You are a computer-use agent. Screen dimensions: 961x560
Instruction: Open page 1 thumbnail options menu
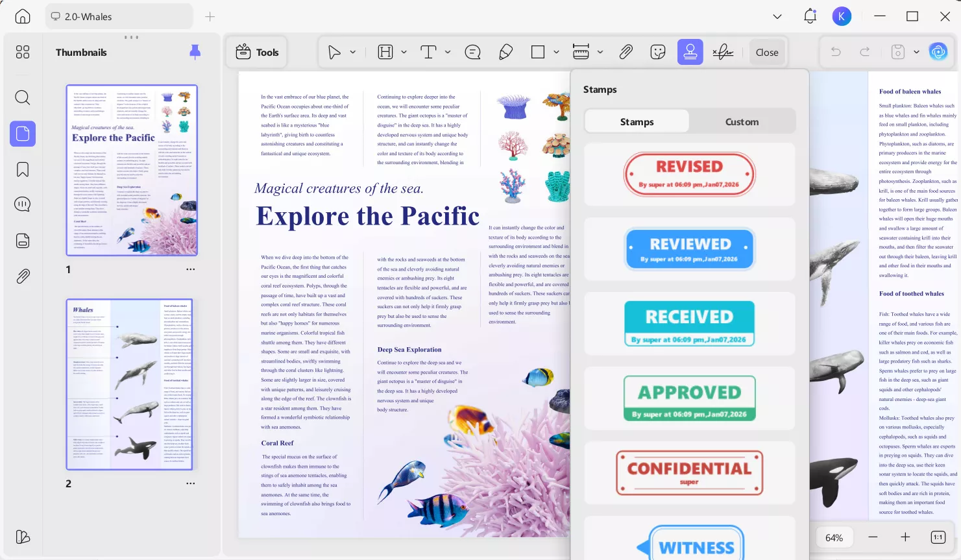coord(190,269)
